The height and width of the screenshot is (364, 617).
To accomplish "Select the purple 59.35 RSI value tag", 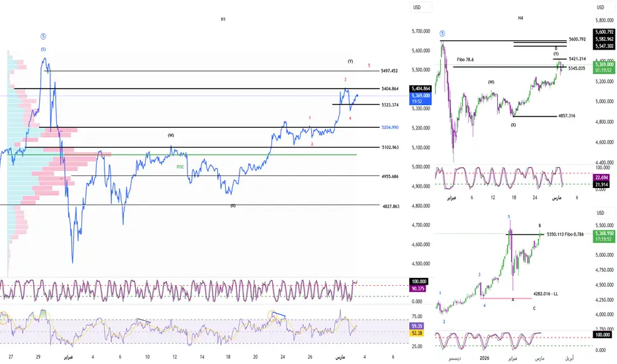I will click(416, 326).
